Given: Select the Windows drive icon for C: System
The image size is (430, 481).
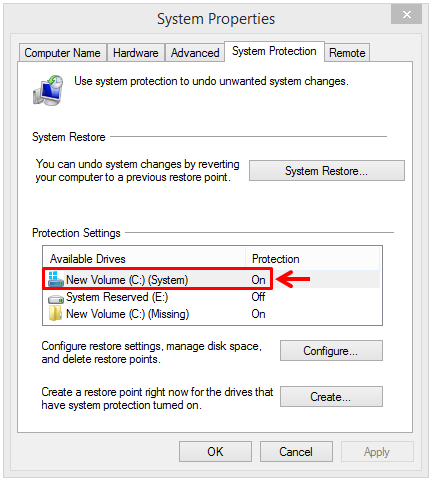Looking at the screenshot, I should pyautogui.click(x=55, y=279).
